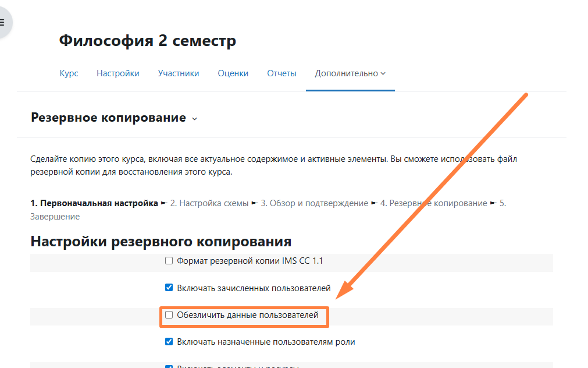Viewport: 588px width, 368px height.
Task: Open the Отчеты tab
Action: pos(281,73)
